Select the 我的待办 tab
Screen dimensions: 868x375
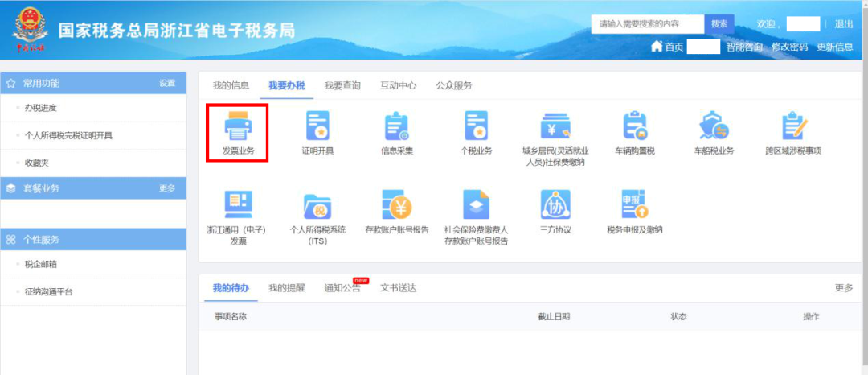pyautogui.click(x=231, y=288)
